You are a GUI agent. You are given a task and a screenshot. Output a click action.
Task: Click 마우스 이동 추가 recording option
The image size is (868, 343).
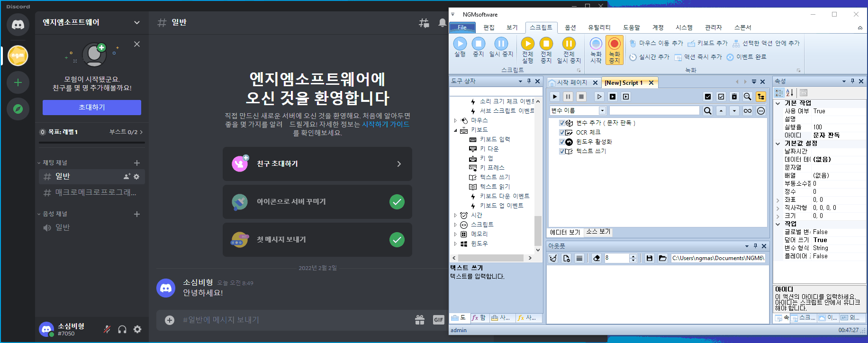(656, 43)
